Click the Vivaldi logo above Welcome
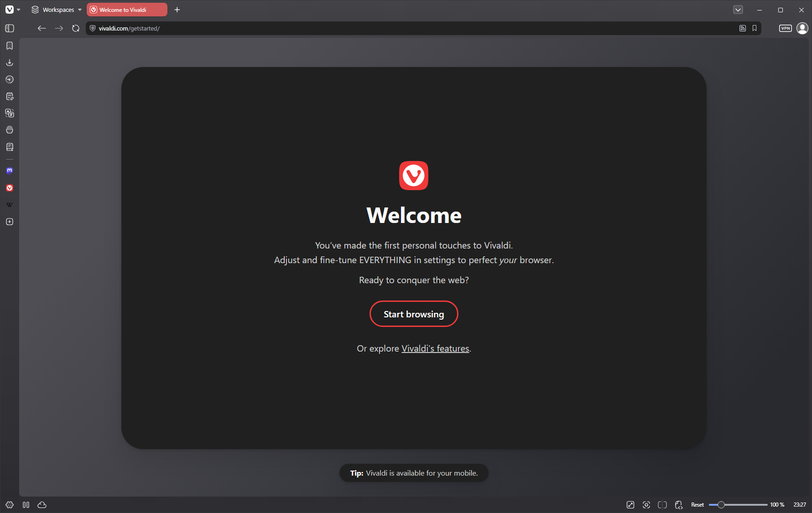 [x=414, y=176]
